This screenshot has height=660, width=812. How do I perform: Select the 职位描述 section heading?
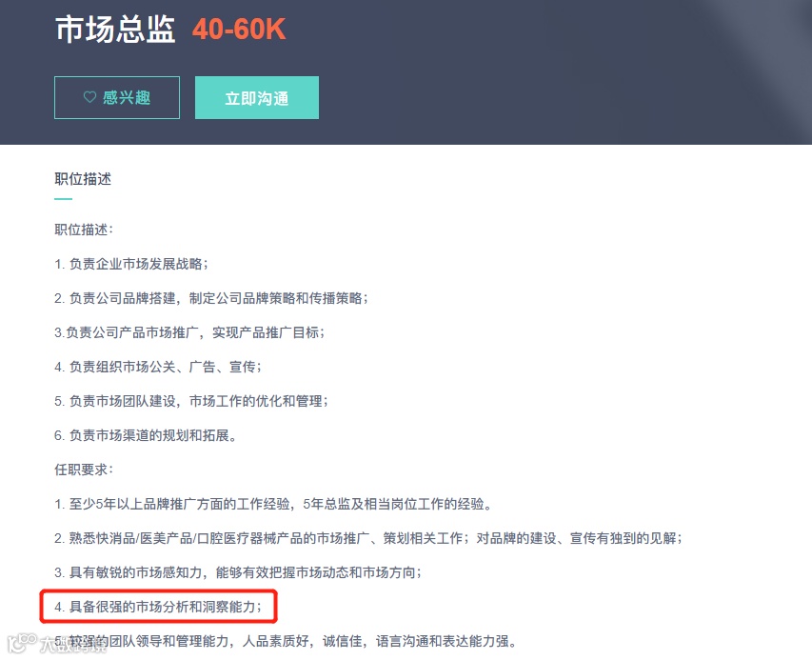click(x=82, y=178)
